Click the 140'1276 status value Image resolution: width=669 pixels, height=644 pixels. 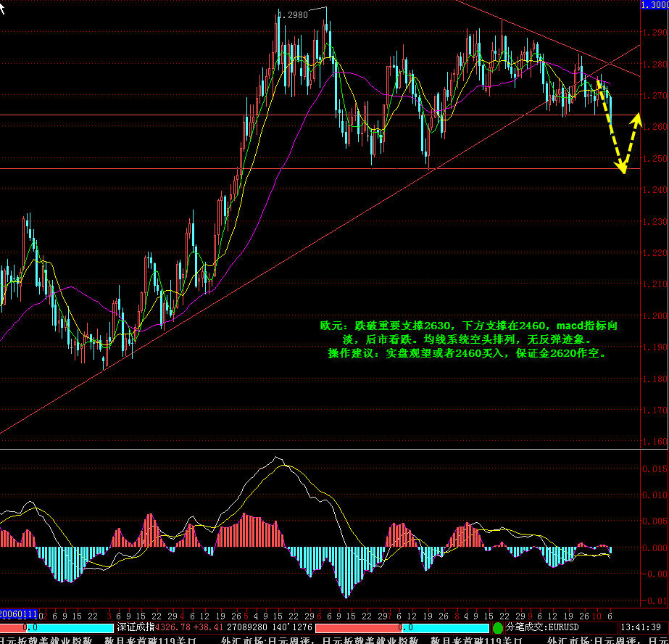[292, 628]
